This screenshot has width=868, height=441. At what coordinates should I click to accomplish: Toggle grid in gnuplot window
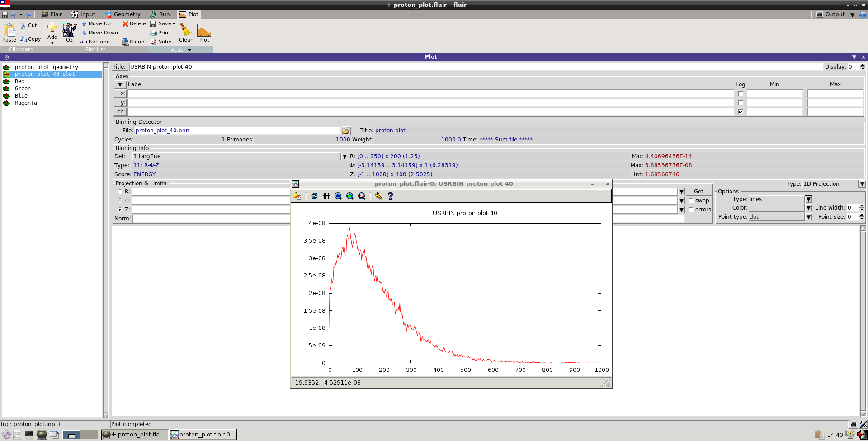click(326, 196)
